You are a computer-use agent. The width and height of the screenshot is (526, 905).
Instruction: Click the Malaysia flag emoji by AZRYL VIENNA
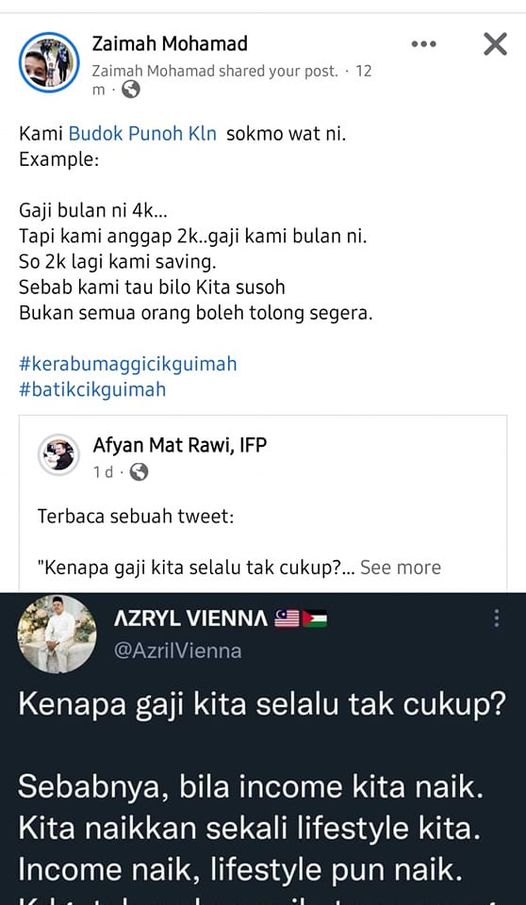286,619
